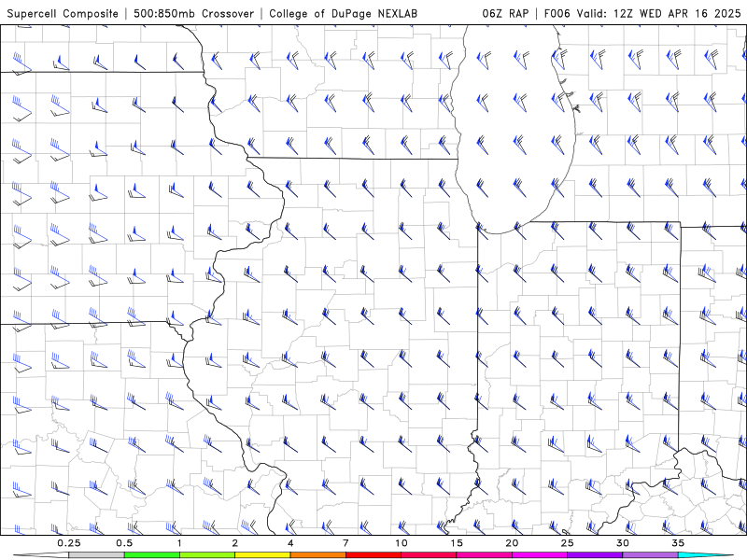Click the legend value "35"
The height and width of the screenshot is (560, 747).
click(x=678, y=543)
